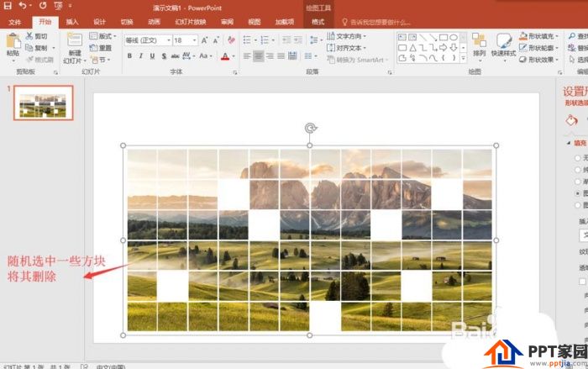Switch to the Transitions (切换) tab
588x369 pixels.
(127, 22)
